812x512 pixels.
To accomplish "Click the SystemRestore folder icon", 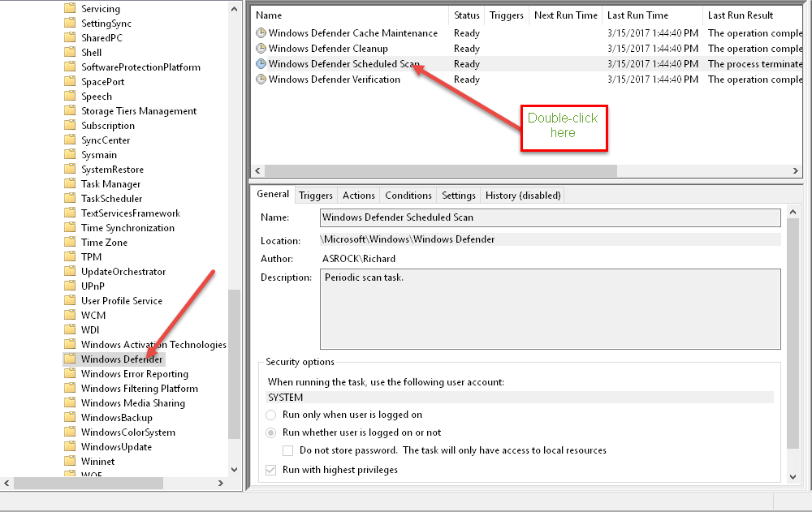I will coord(70,169).
